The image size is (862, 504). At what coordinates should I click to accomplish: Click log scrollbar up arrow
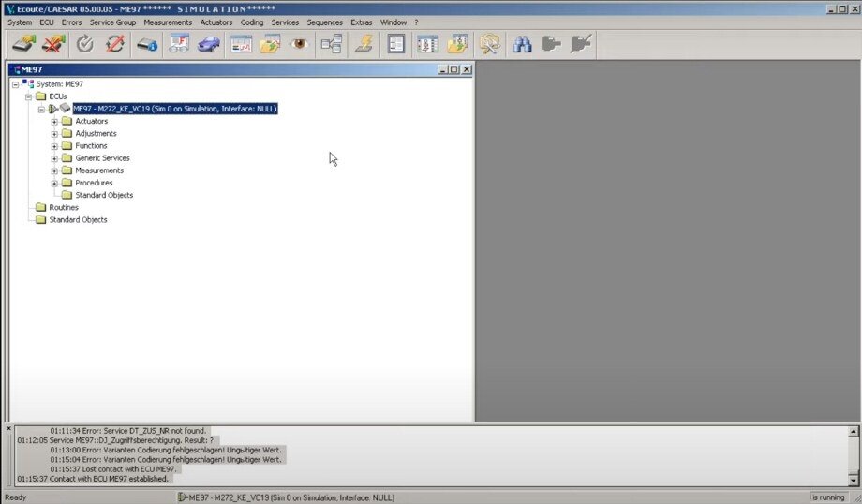click(854, 432)
